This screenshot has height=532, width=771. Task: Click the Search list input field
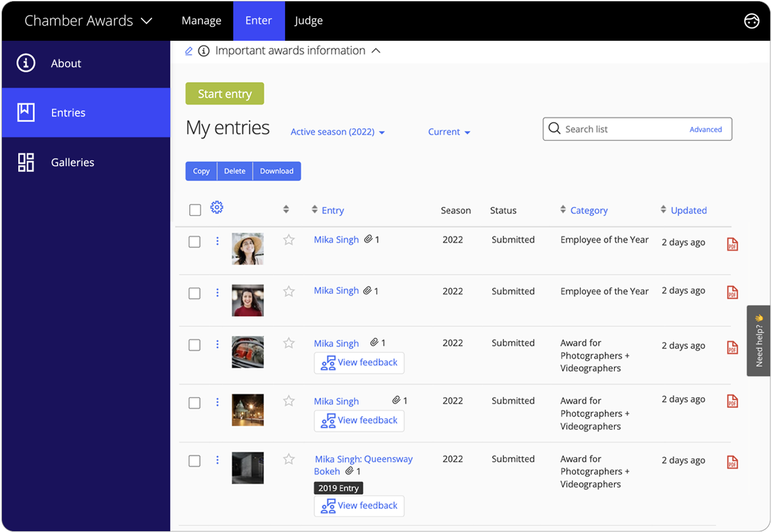click(621, 130)
